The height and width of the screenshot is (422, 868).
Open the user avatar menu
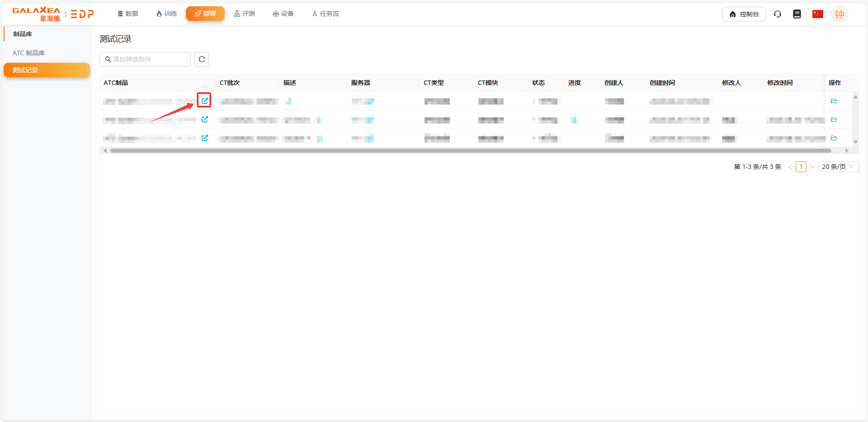(x=839, y=14)
